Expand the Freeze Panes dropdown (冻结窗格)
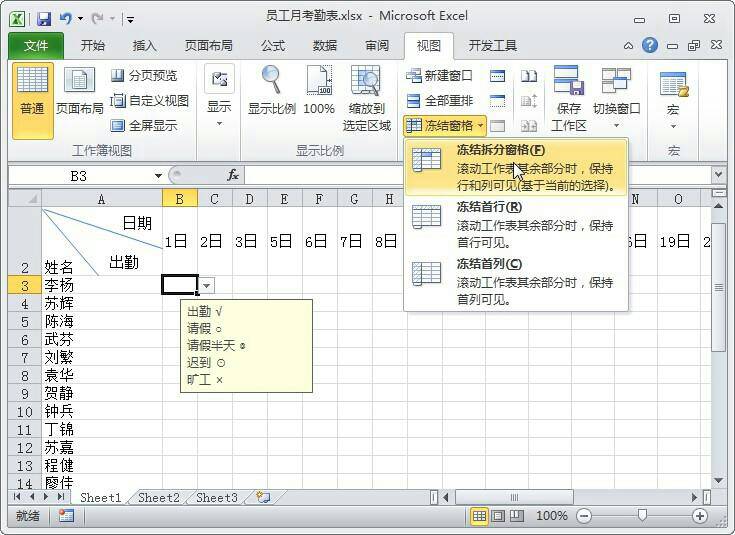 446,126
